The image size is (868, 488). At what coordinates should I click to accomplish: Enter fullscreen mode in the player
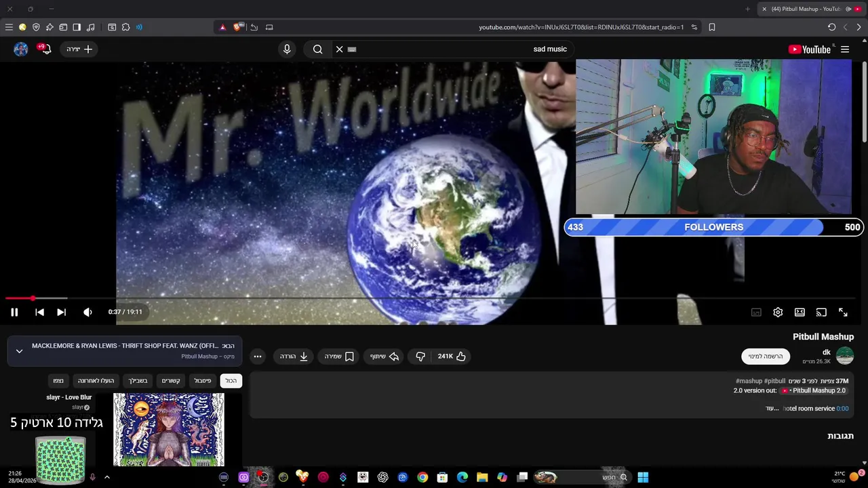coord(843,312)
